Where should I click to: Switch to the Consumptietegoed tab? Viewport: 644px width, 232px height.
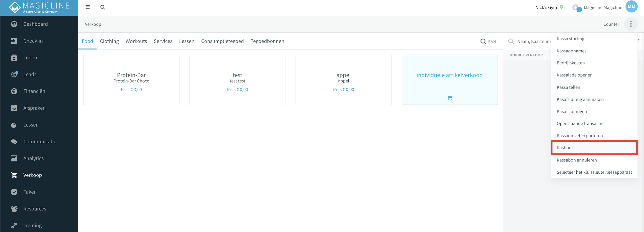222,41
